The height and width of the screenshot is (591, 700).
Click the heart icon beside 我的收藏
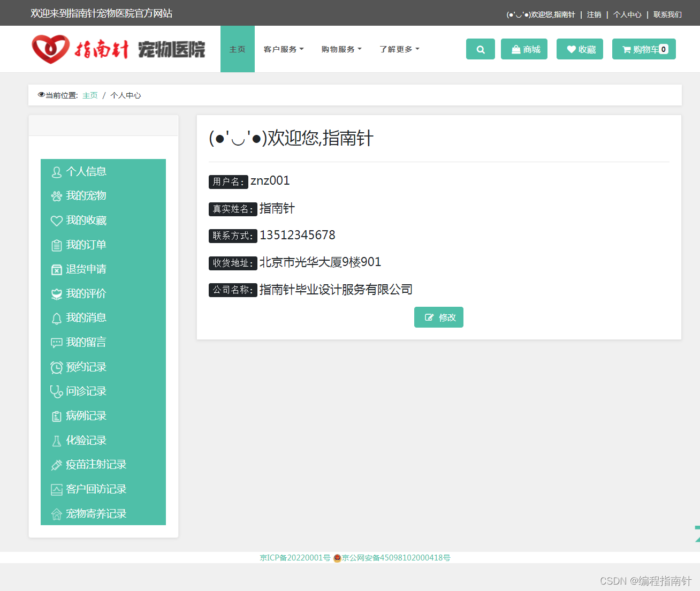57,221
